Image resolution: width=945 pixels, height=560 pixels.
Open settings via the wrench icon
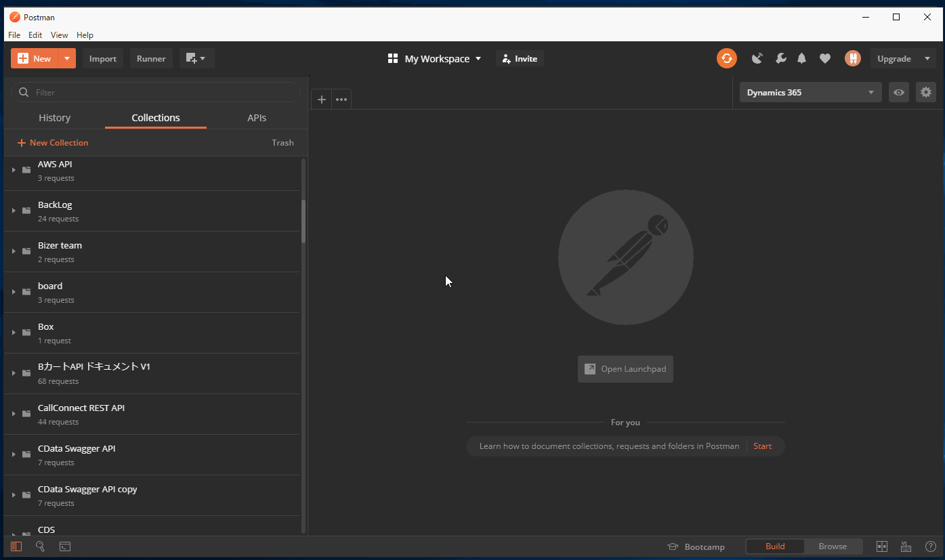coord(780,58)
